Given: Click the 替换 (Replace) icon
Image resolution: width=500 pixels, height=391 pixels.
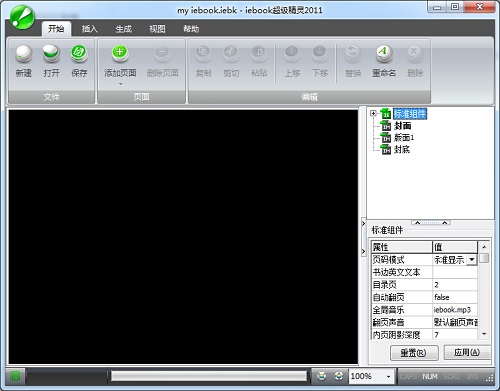Looking at the screenshot, I should pos(353,54).
